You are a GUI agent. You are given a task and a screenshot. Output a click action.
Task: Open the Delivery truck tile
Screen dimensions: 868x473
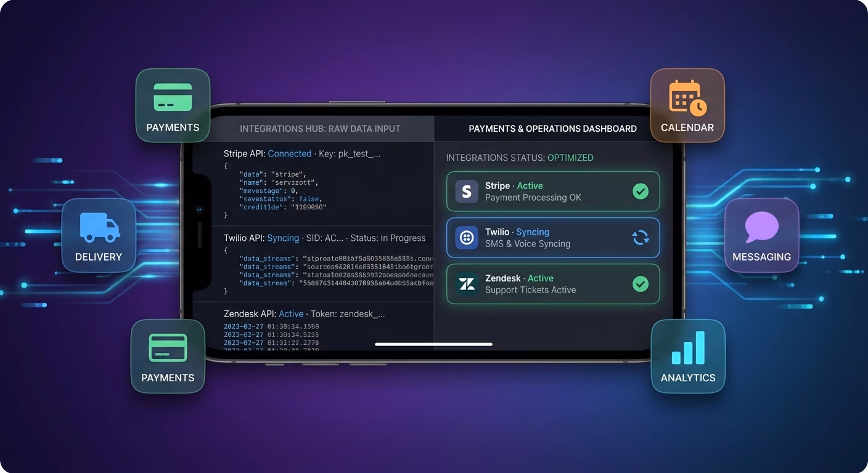pyautogui.click(x=99, y=235)
